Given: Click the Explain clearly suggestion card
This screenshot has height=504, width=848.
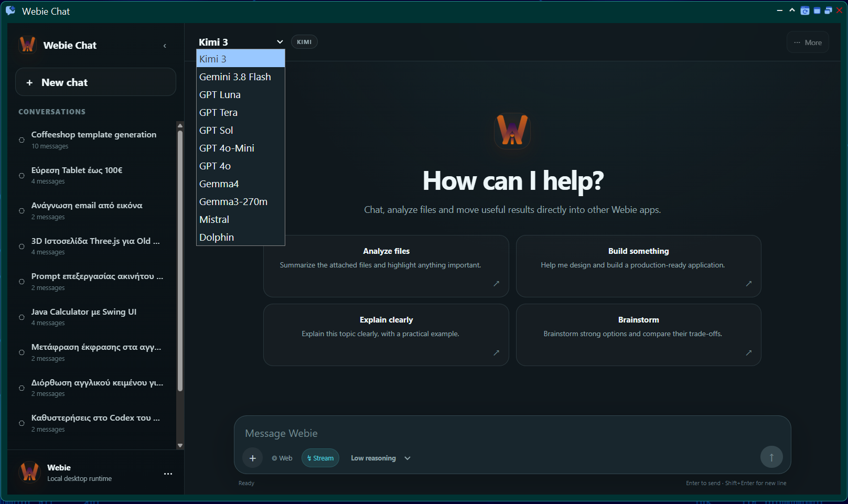Looking at the screenshot, I should coord(386,335).
